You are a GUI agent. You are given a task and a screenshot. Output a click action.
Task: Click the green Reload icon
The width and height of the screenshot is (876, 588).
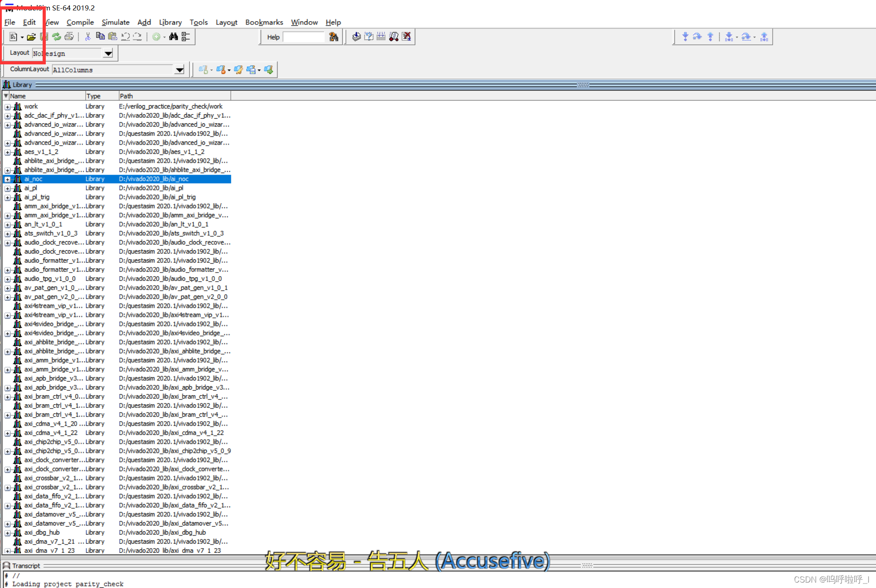pyautogui.click(x=57, y=37)
